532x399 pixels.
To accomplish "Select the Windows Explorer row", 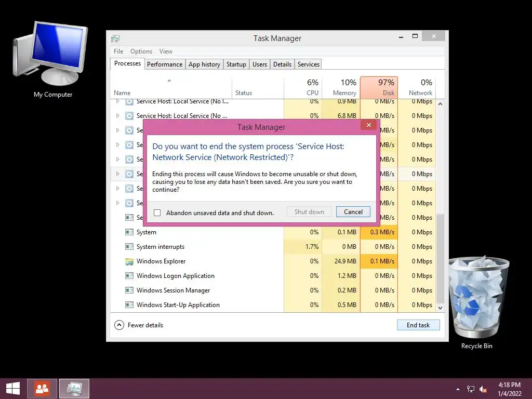I will coord(273,262).
